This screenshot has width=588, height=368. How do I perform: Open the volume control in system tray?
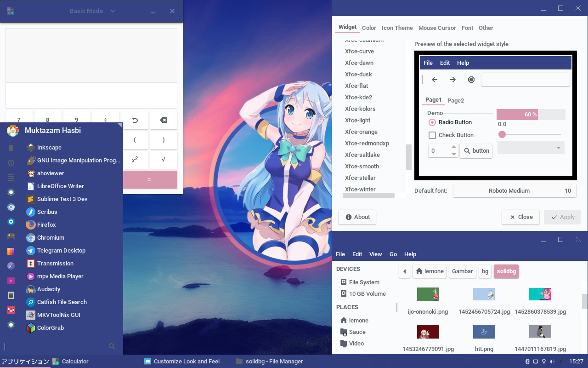click(552, 362)
